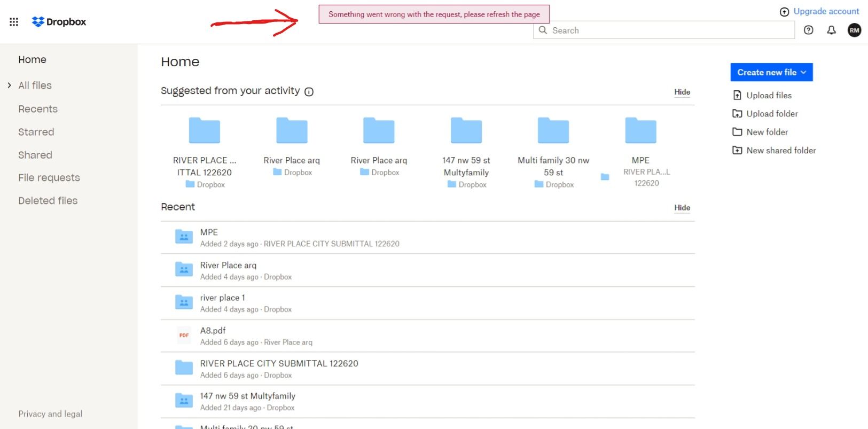Open the first River Place arq suggested folder

coord(292,130)
